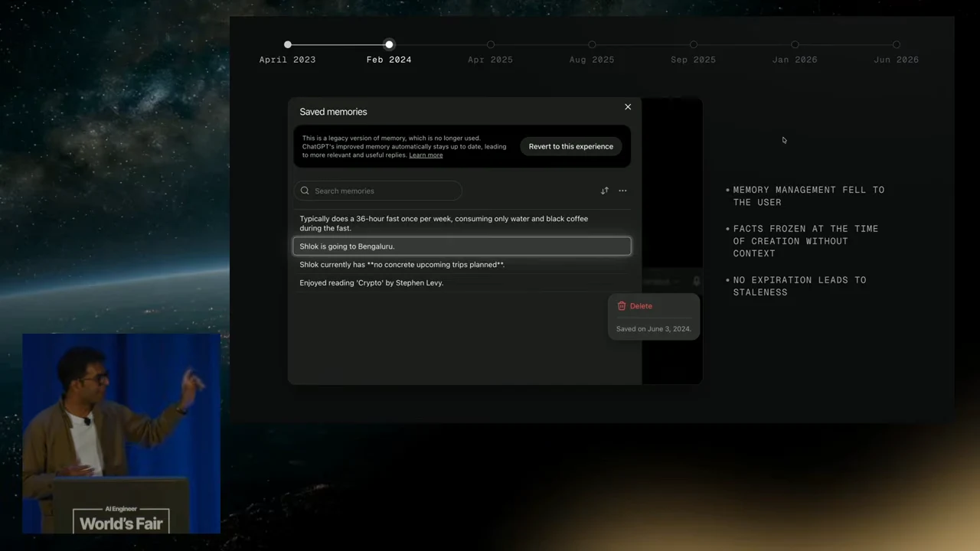
Task: Click the 'Saved memories' dialog title
Action: 333,112
